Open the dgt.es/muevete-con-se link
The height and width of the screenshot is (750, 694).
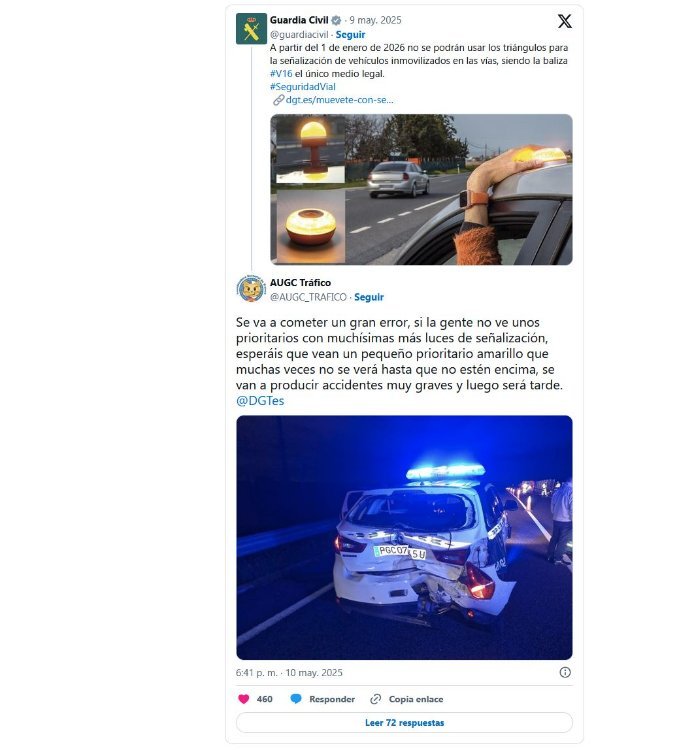[x=333, y=99]
